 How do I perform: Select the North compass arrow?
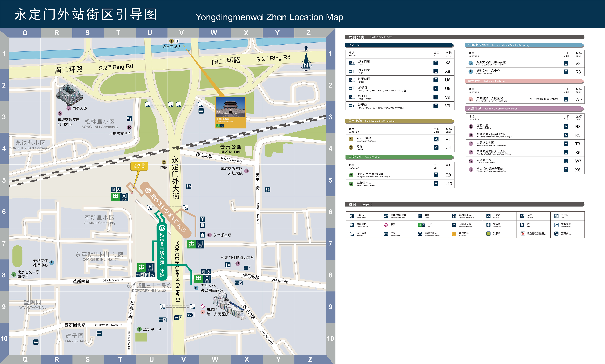tap(306, 61)
